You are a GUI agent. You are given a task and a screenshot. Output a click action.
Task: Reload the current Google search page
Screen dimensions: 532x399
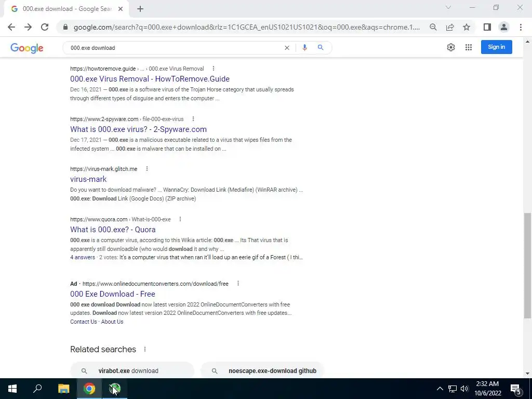coord(45,27)
